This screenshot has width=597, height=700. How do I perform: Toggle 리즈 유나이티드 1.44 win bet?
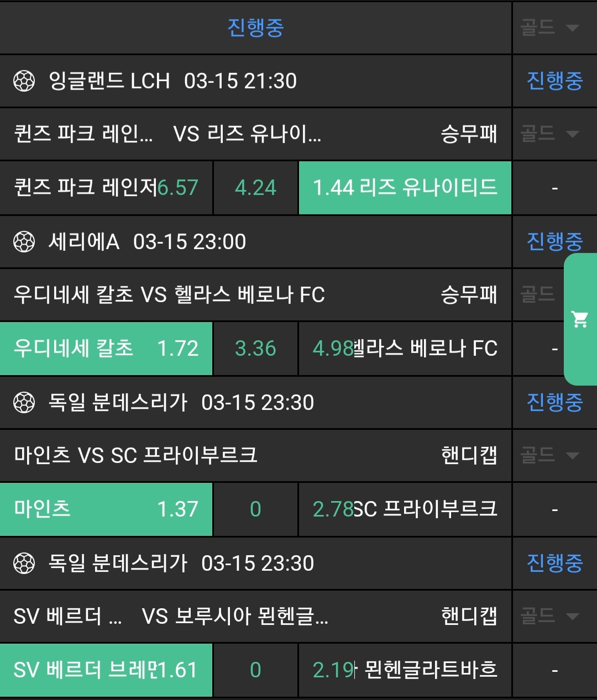(405, 188)
